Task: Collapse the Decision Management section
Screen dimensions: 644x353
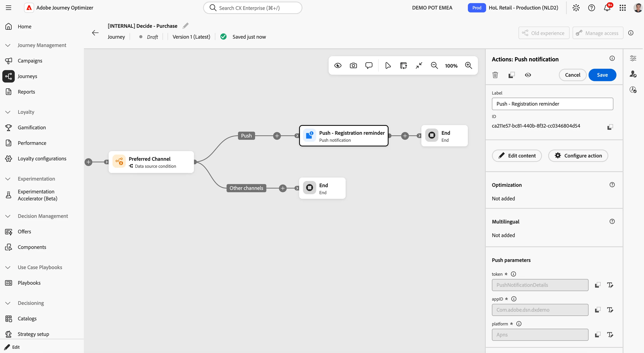Action: pyautogui.click(x=8, y=216)
